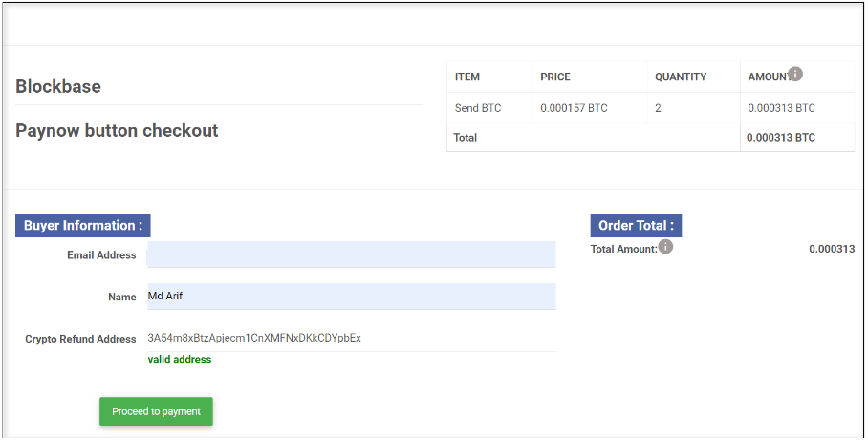868x442 pixels.
Task: Click the Buyer Information section header
Action: [83, 226]
